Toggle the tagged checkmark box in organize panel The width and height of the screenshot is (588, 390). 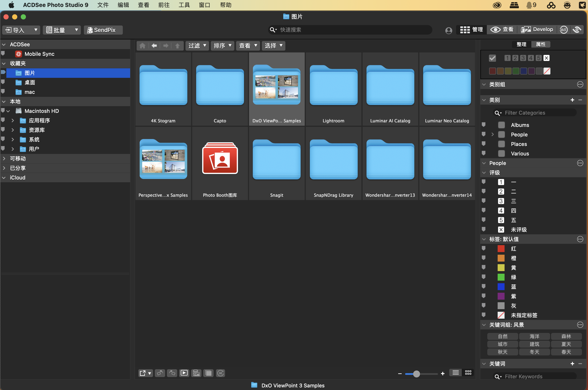[x=492, y=58]
